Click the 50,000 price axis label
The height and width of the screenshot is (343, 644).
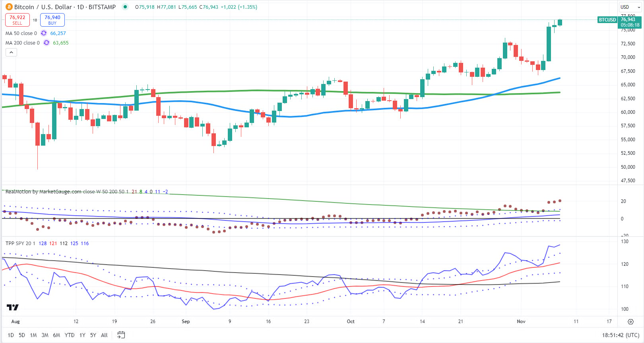(628, 167)
